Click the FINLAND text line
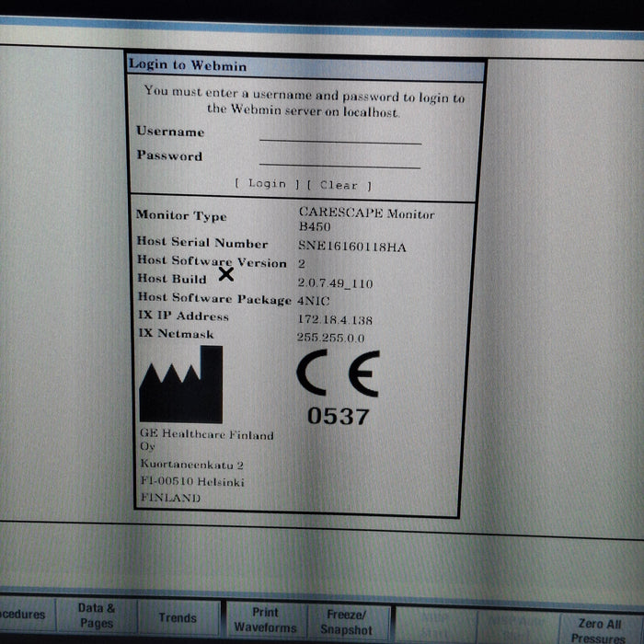644x644 pixels. (x=170, y=498)
